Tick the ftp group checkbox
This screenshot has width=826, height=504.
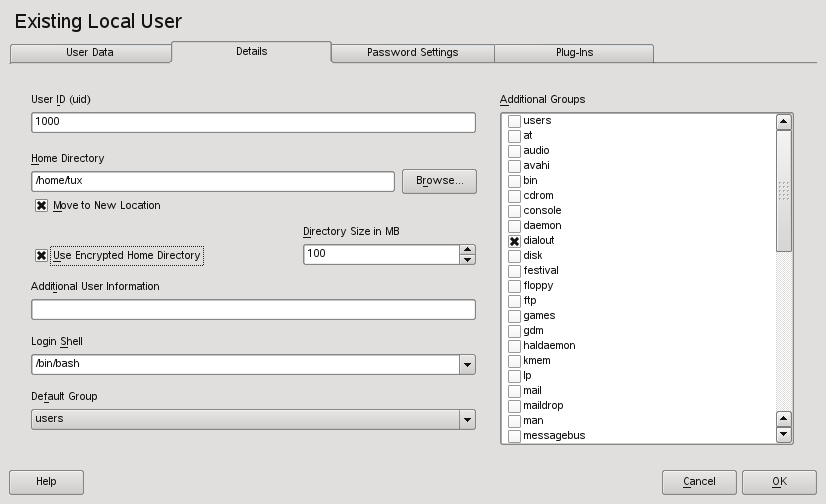[x=514, y=301]
